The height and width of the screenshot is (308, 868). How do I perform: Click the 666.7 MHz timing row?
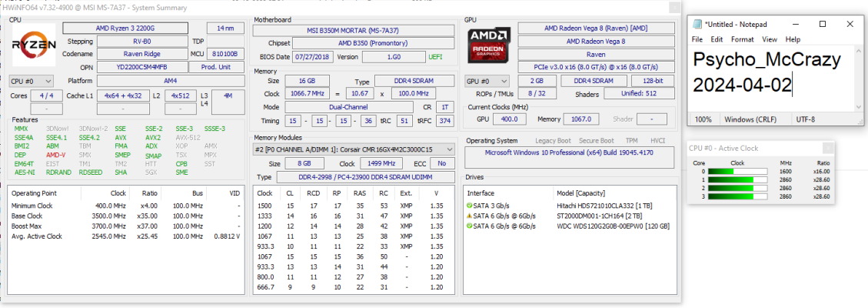(354, 287)
